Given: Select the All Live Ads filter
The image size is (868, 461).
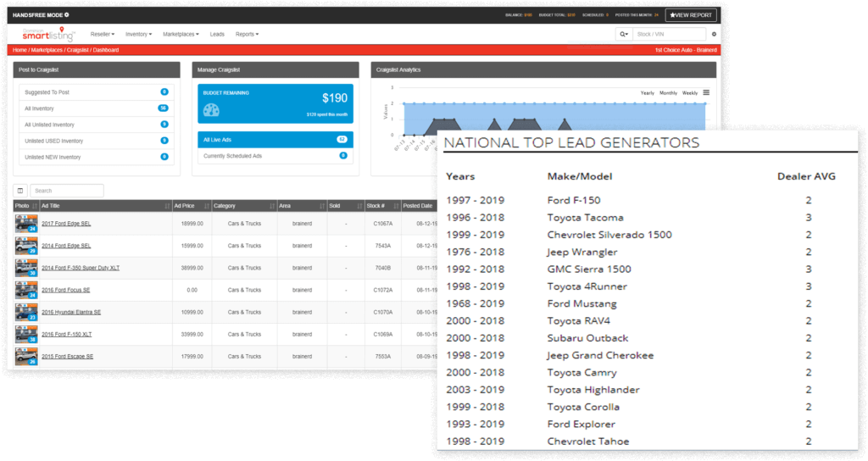Looking at the screenshot, I should click(x=275, y=140).
